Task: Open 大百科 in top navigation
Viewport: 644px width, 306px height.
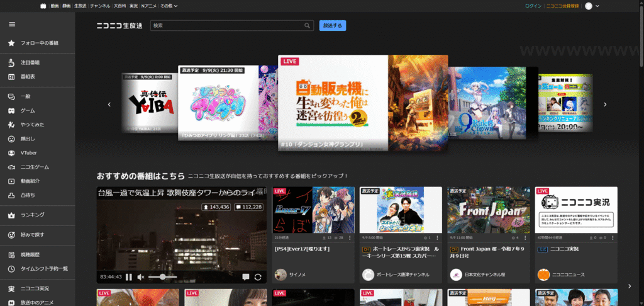Action: click(x=119, y=6)
